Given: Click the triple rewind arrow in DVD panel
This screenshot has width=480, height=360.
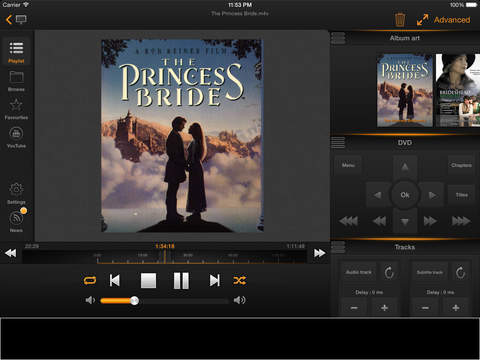Looking at the screenshot, I should point(348,221).
